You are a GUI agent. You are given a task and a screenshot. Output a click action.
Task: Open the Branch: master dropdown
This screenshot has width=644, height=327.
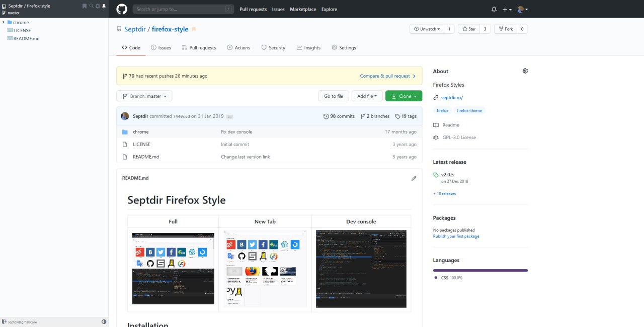click(x=144, y=96)
